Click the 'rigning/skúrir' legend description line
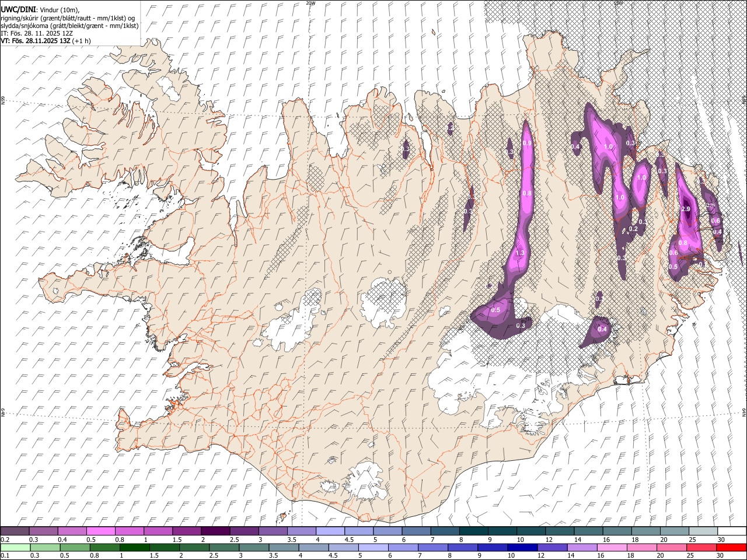The height and width of the screenshot is (560, 747). pyautogui.click(x=68, y=18)
